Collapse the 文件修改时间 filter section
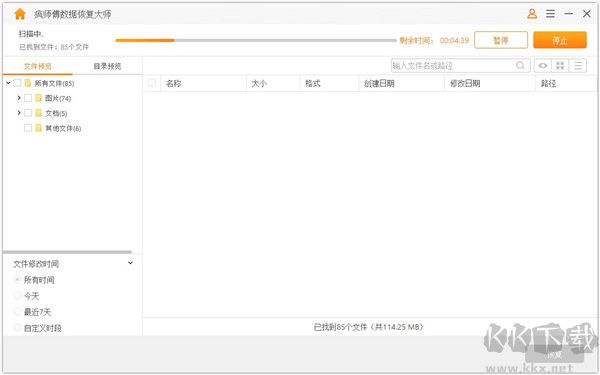 coord(130,263)
